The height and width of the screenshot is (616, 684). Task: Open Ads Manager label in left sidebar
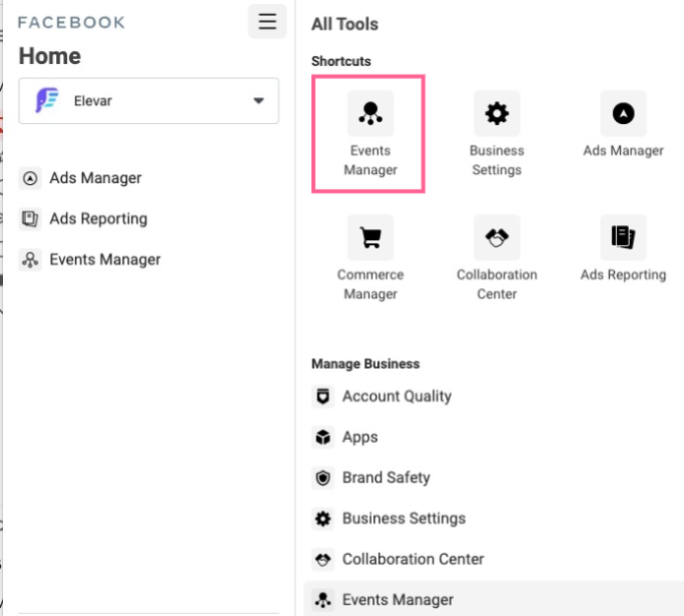pyautogui.click(x=95, y=178)
